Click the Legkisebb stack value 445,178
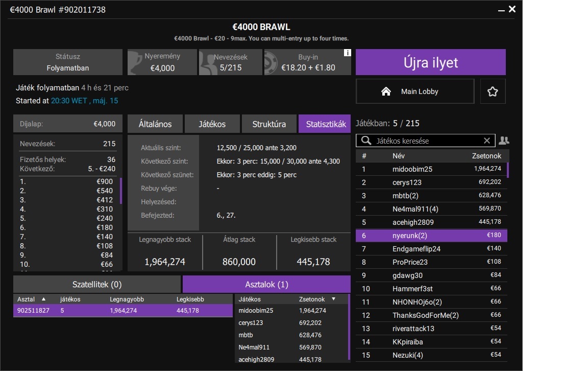Viewport: 588px width, 371px height. point(313,262)
